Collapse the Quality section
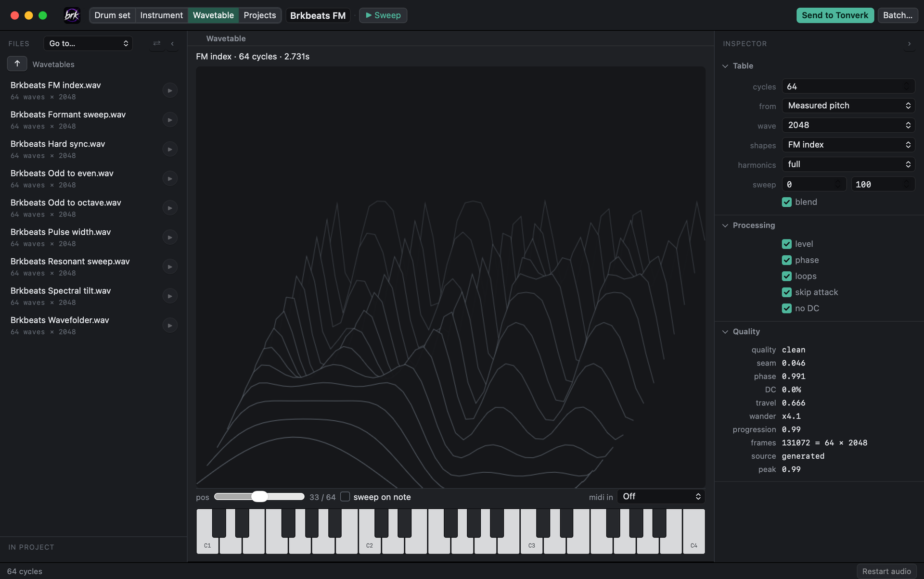 click(x=725, y=332)
